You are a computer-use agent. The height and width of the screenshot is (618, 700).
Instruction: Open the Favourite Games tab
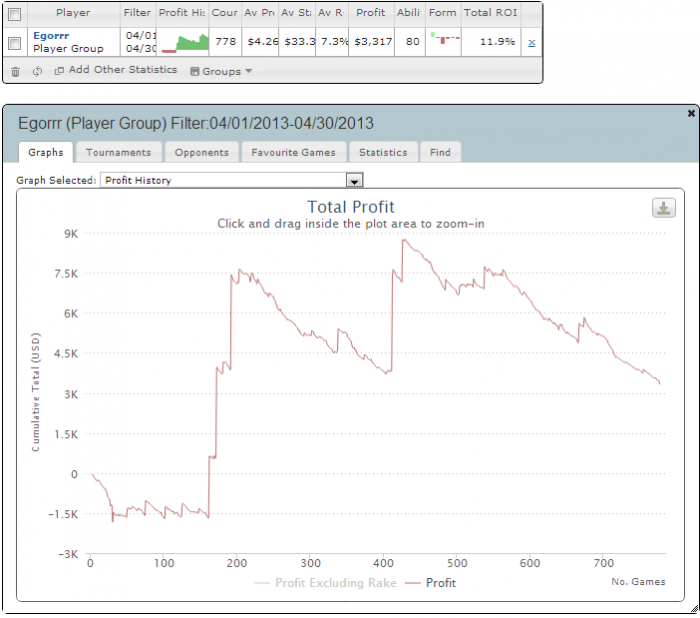click(293, 152)
